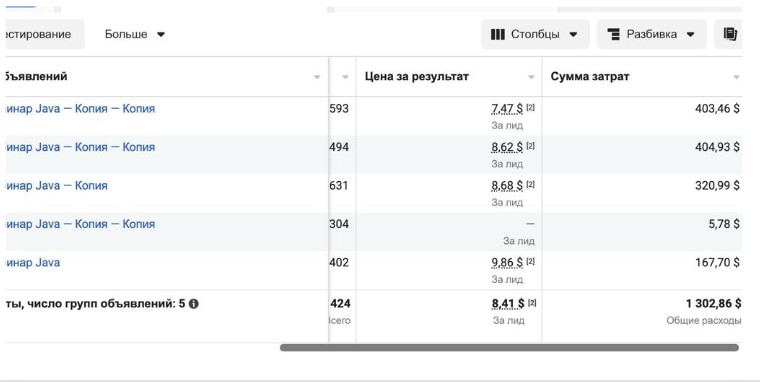Image resolution: width=760 pixels, height=382 pixels.
Task: Click the value 402 in fifth row
Action: (x=339, y=262)
